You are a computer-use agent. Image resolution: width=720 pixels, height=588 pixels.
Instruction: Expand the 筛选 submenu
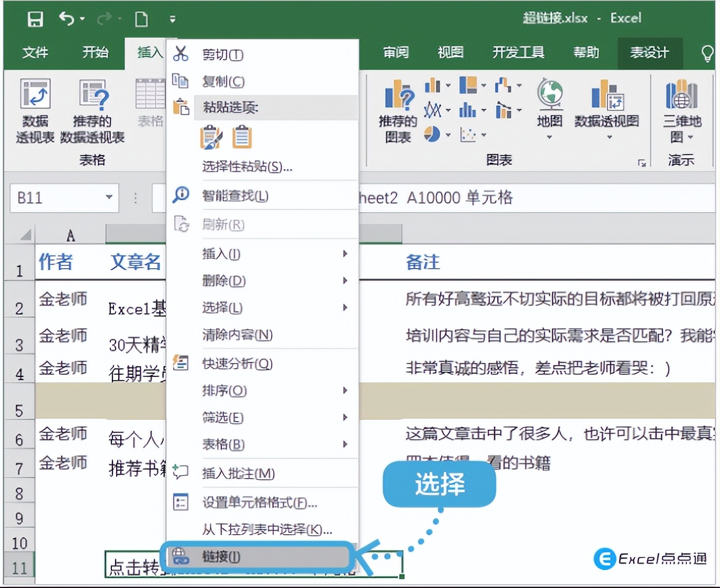345,418
